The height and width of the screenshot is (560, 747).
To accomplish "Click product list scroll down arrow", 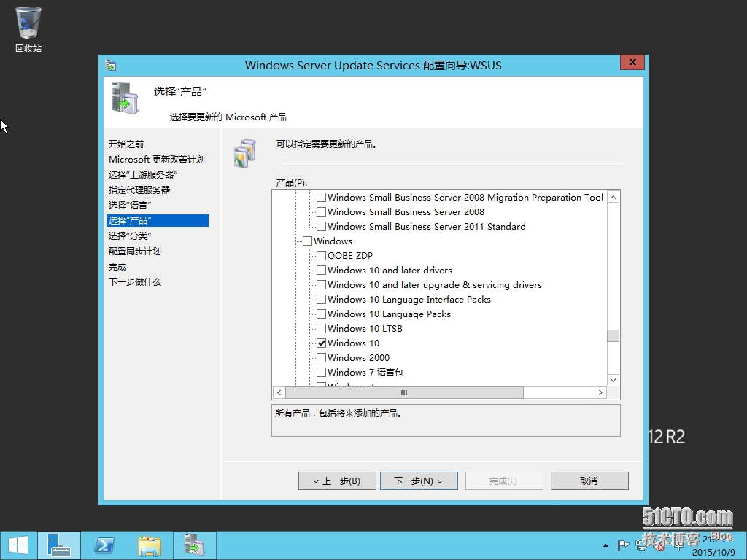I will [613, 380].
